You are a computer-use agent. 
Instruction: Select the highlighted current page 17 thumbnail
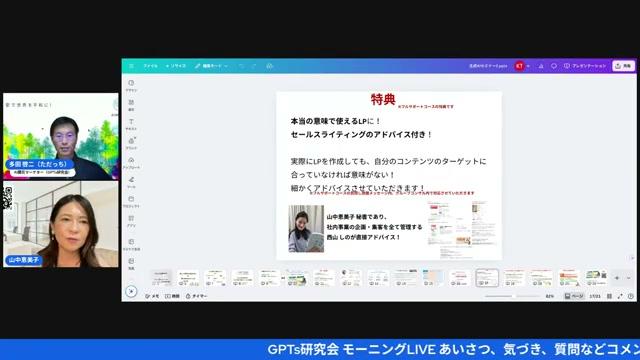(487, 278)
